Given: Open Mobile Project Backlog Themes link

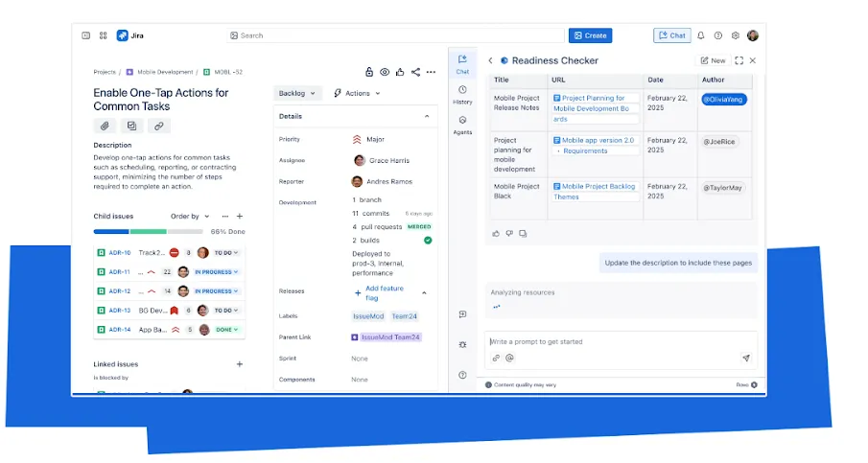Looking at the screenshot, I should [x=595, y=192].
